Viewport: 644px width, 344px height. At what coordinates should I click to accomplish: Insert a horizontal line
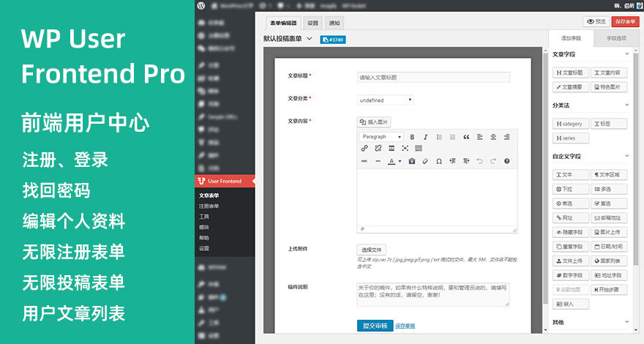click(378, 161)
